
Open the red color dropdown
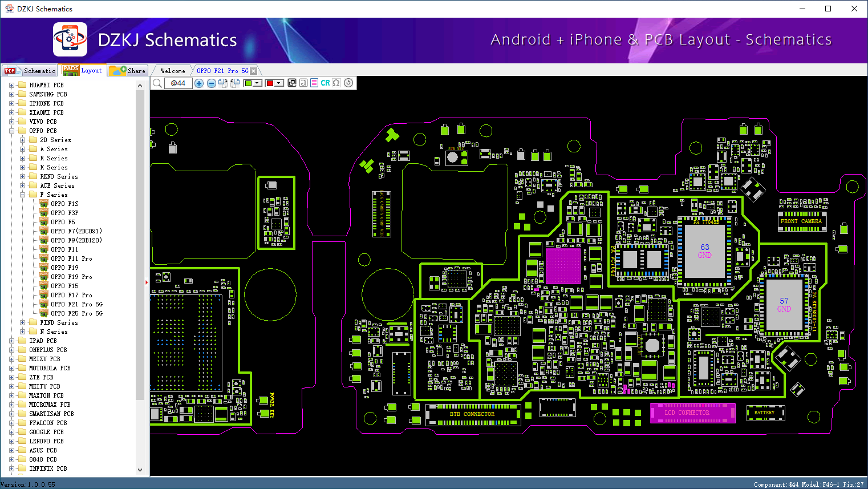tap(279, 83)
